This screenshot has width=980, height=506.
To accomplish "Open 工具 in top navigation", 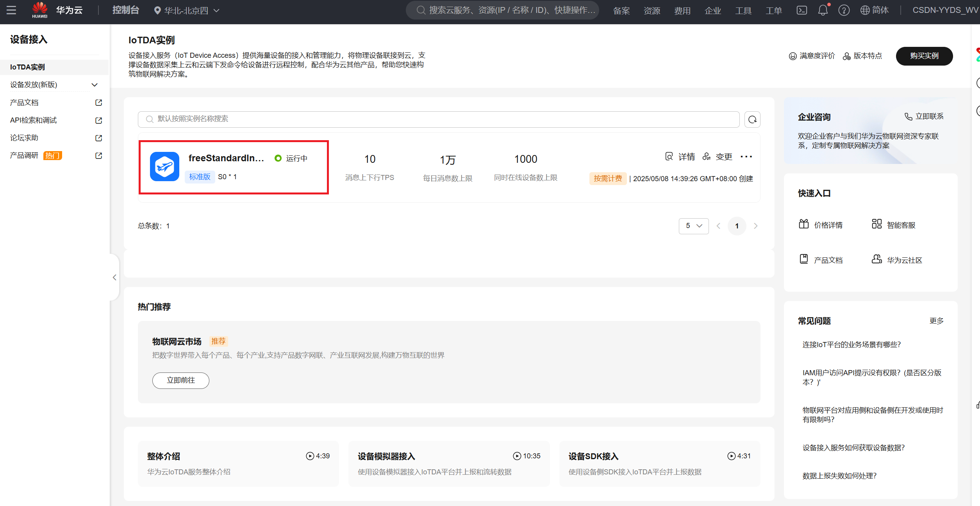I will click(x=743, y=11).
